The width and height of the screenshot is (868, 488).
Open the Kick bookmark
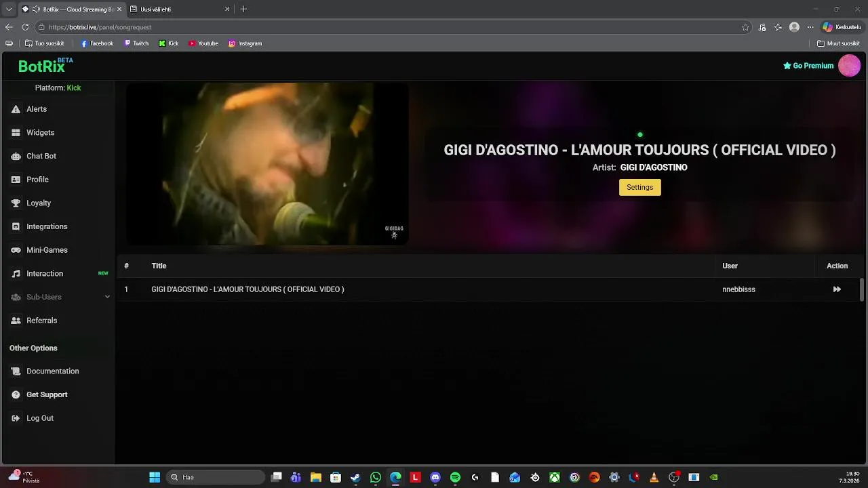[169, 43]
